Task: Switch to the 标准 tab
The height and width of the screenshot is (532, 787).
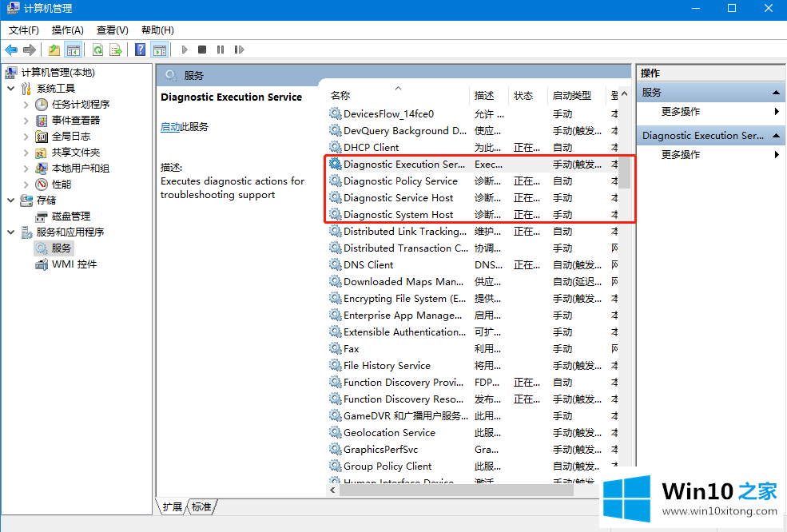Action: pyautogui.click(x=201, y=506)
